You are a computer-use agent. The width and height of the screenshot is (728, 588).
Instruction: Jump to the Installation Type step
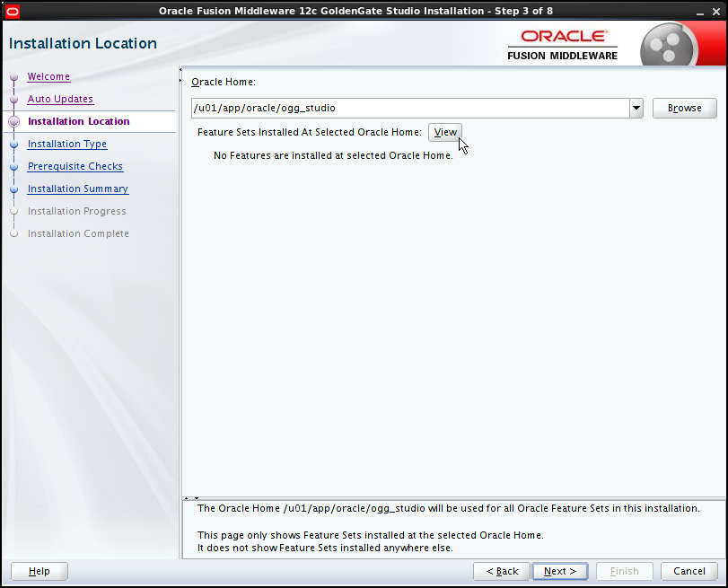tap(66, 144)
